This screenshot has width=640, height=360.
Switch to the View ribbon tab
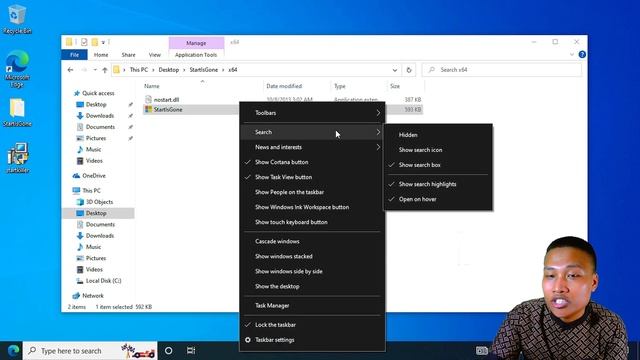click(x=154, y=55)
